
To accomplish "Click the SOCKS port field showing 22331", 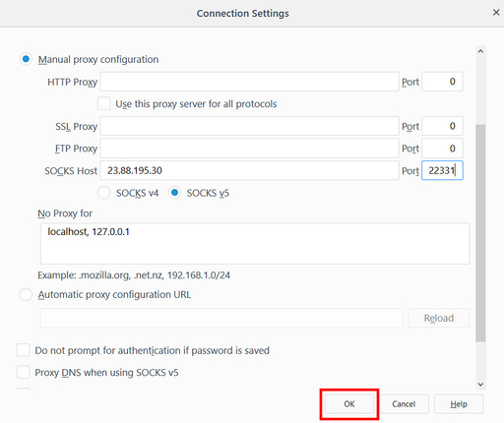I will (442, 170).
